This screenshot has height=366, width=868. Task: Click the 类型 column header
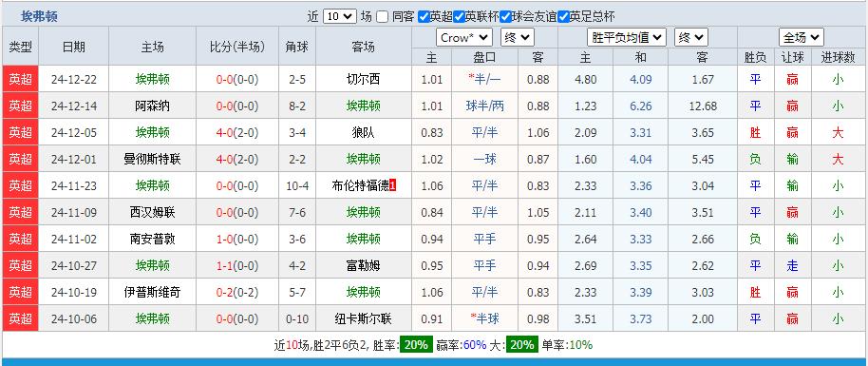pos(21,47)
